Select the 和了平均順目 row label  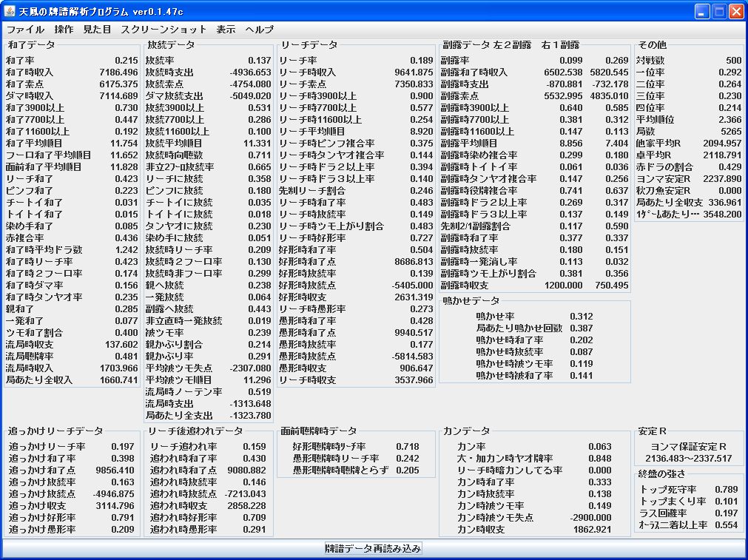pos(33,143)
